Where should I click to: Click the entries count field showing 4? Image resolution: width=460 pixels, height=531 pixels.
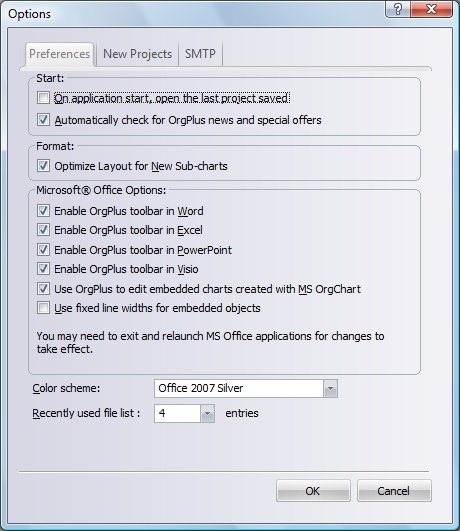pyautogui.click(x=184, y=413)
